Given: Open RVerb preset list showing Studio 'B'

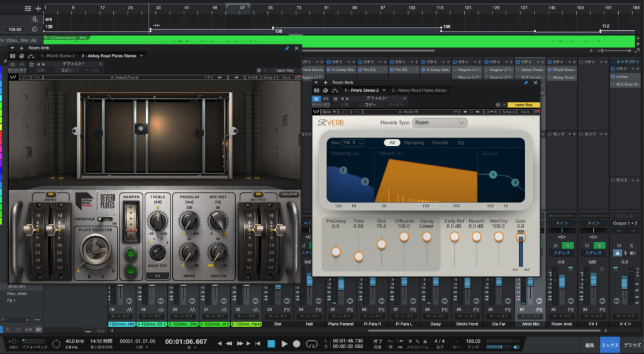Looking at the screenshot, I should point(411,112).
